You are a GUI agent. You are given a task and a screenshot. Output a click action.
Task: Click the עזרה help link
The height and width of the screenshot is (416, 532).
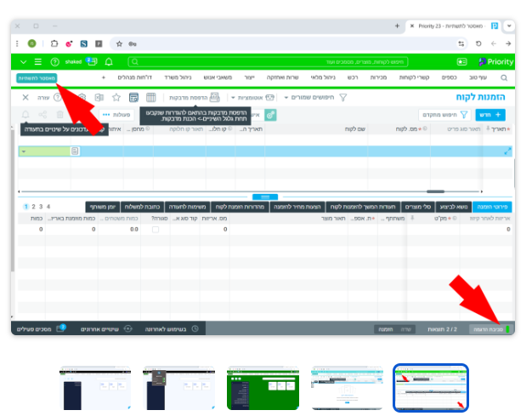[43, 98]
